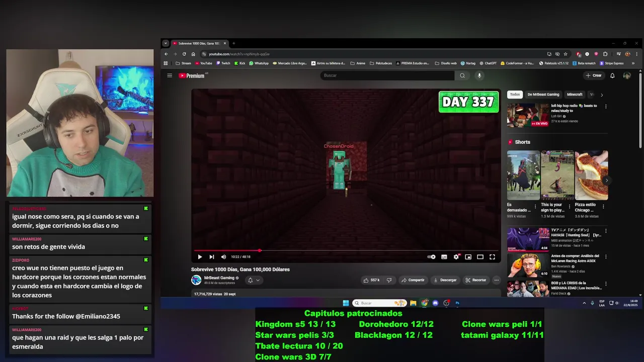Open File Explorer from the taskbar
This screenshot has width=644, height=362.
(x=413, y=303)
